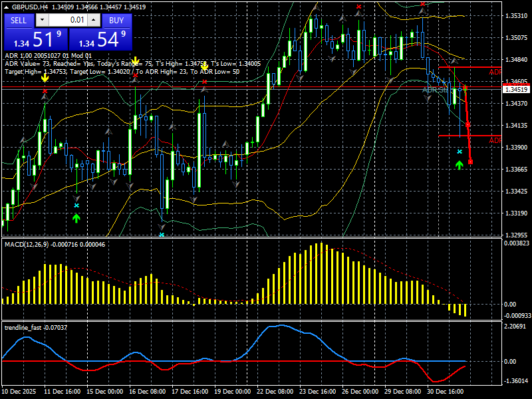Viewport: 532px width, 399px height.
Task: Select the green up arrow near 11 Dec low
Action: [x=76, y=218]
